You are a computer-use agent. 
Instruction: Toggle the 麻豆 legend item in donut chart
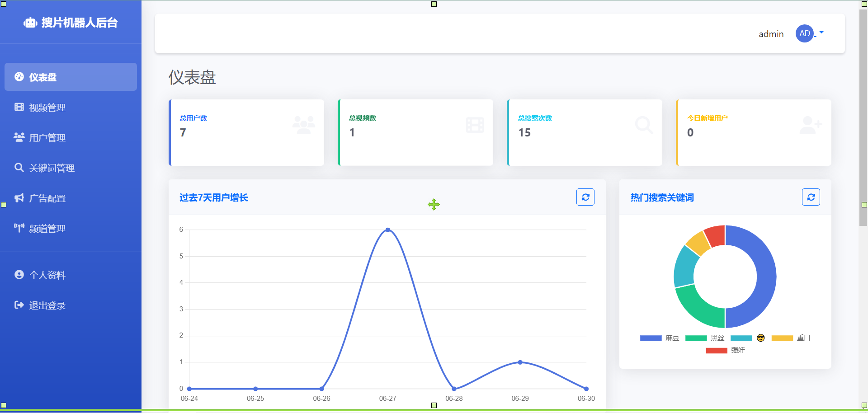coord(660,338)
